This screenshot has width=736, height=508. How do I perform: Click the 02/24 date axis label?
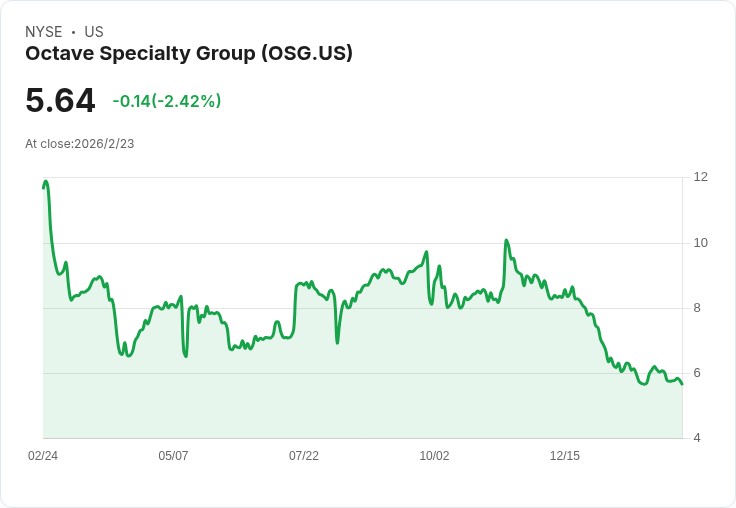click(43, 456)
